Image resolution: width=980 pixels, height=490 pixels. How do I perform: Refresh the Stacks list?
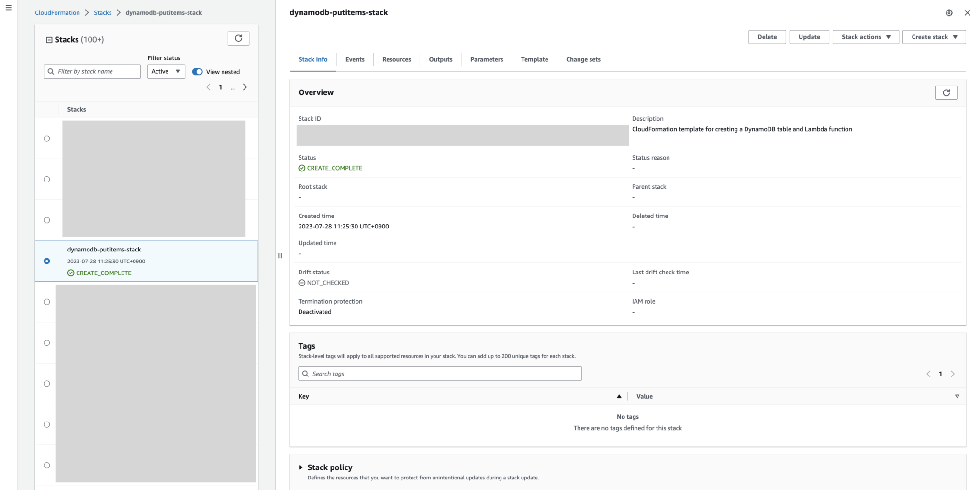239,38
